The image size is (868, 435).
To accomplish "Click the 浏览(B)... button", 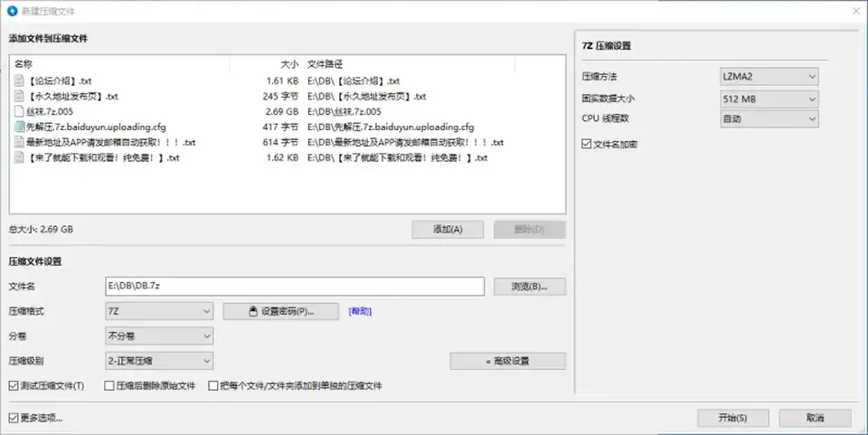I will tap(529, 286).
